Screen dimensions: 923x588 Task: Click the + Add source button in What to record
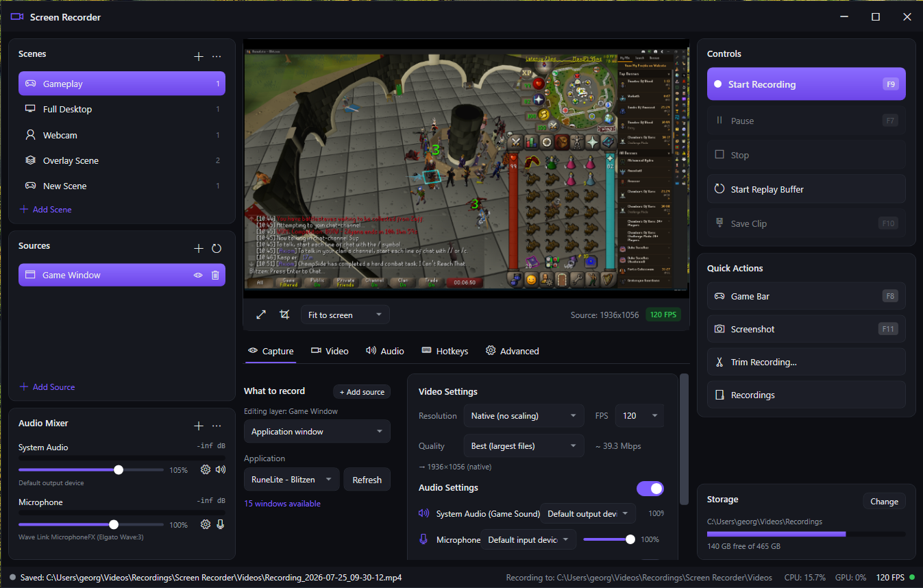pyautogui.click(x=362, y=392)
